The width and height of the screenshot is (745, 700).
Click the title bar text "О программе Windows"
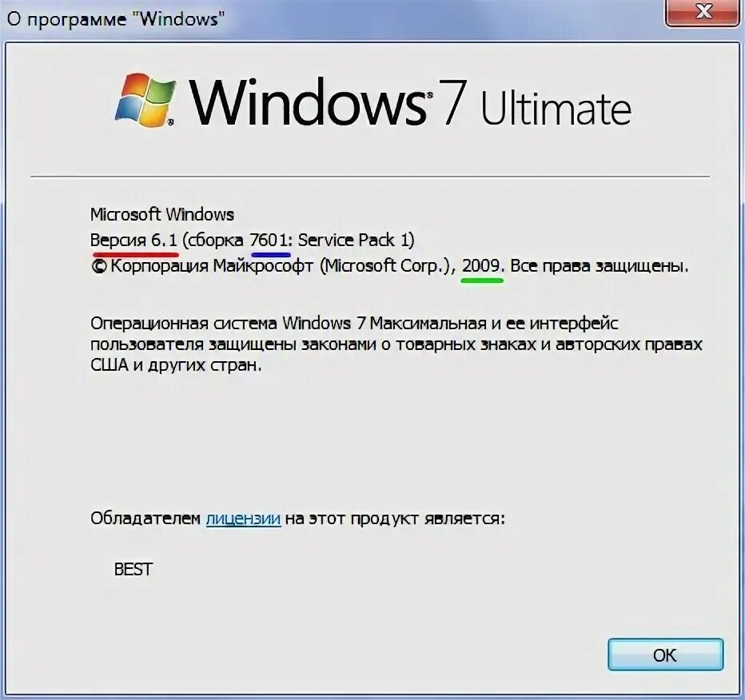point(115,19)
